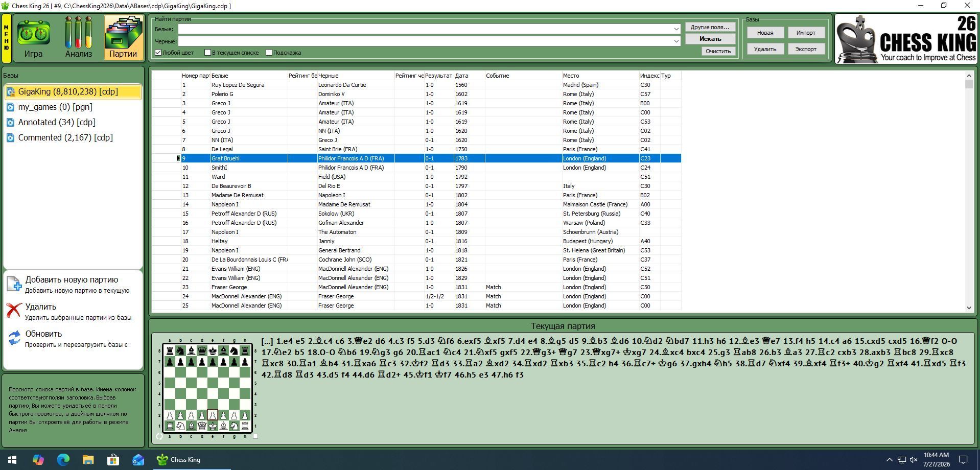980x470 pixels.
Task: Sort by the Черные column header
Action: (356, 76)
